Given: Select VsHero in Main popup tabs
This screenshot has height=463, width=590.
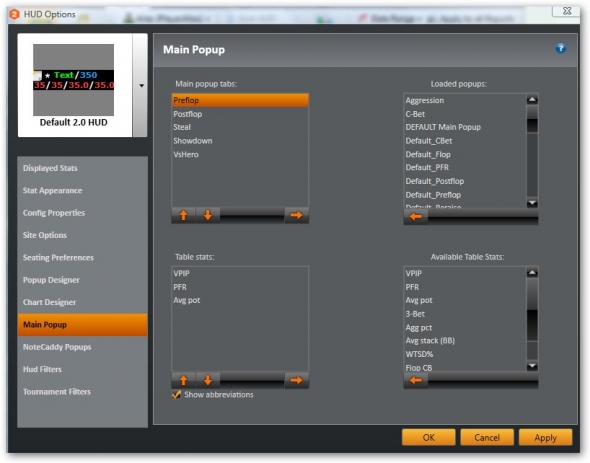Looking at the screenshot, I should 240,154.
